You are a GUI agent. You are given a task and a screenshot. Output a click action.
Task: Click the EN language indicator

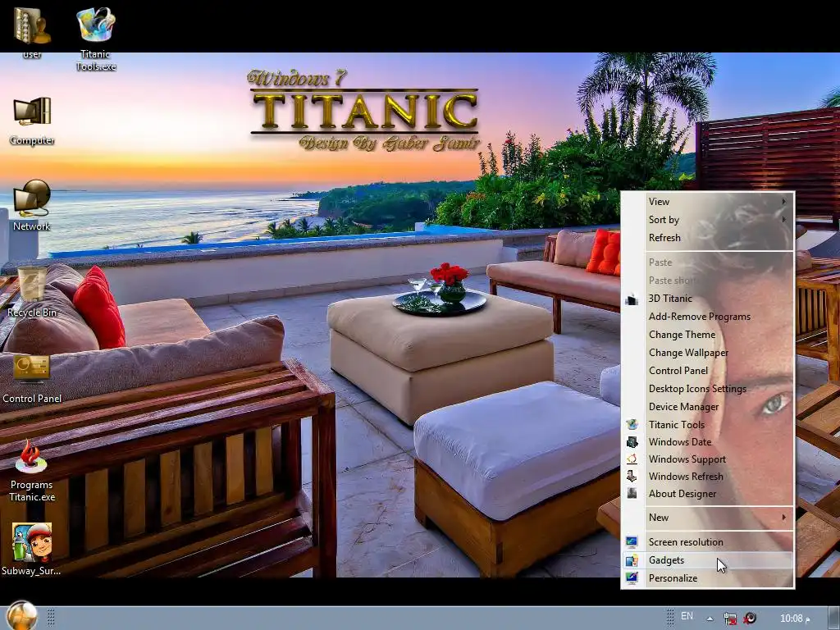point(687,616)
